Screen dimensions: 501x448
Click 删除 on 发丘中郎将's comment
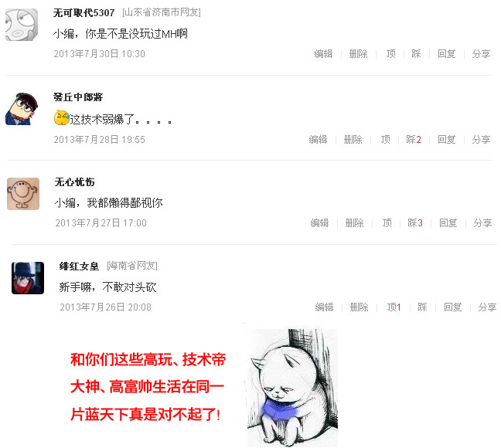(353, 140)
